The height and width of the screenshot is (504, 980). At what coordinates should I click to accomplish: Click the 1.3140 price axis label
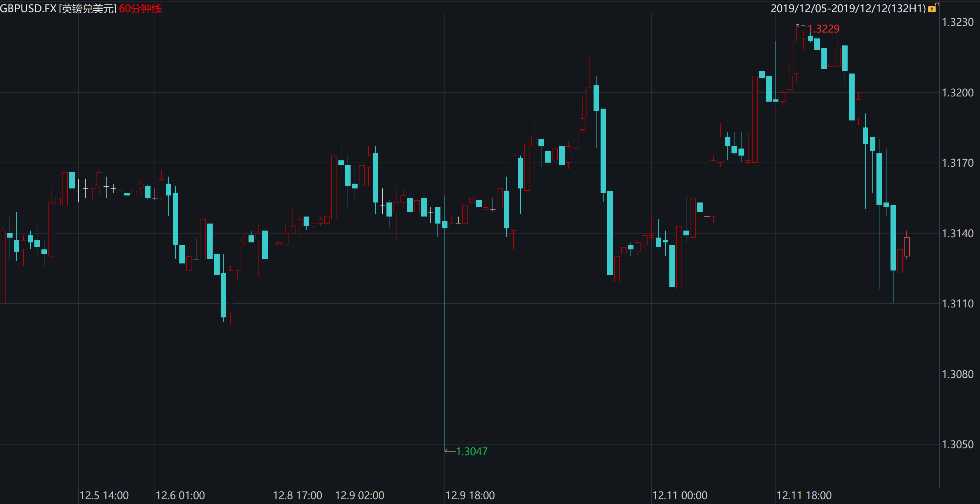coord(957,234)
